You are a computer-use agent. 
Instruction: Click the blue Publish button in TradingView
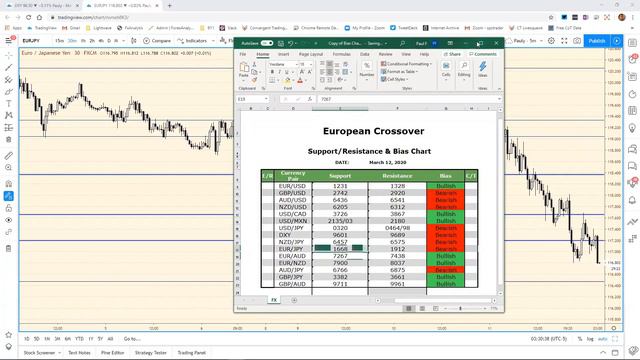(597, 41)
